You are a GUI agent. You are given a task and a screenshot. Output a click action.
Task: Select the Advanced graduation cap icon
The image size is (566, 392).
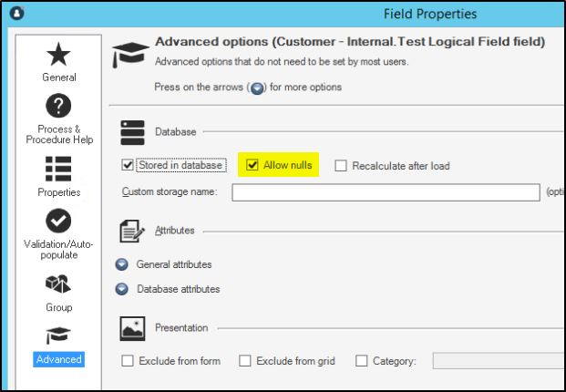(x=59, y=336)
